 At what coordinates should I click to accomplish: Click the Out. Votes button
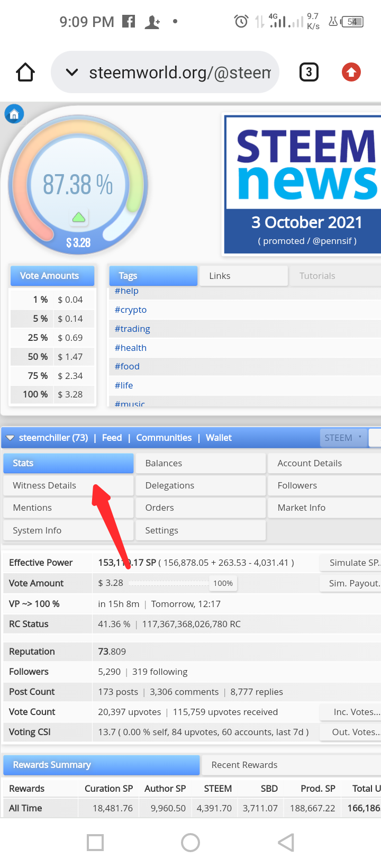click(350, 732)
